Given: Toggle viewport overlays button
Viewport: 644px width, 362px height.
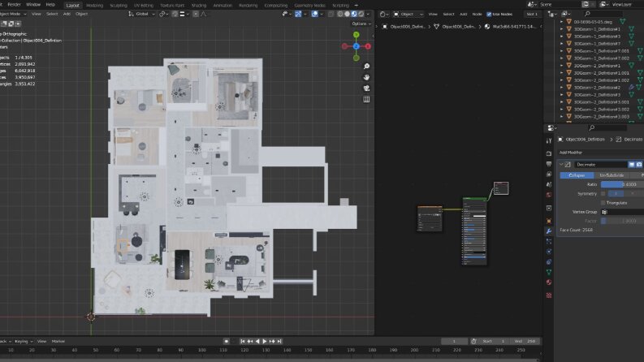Looking at the screenshot, I should point(314,14).
